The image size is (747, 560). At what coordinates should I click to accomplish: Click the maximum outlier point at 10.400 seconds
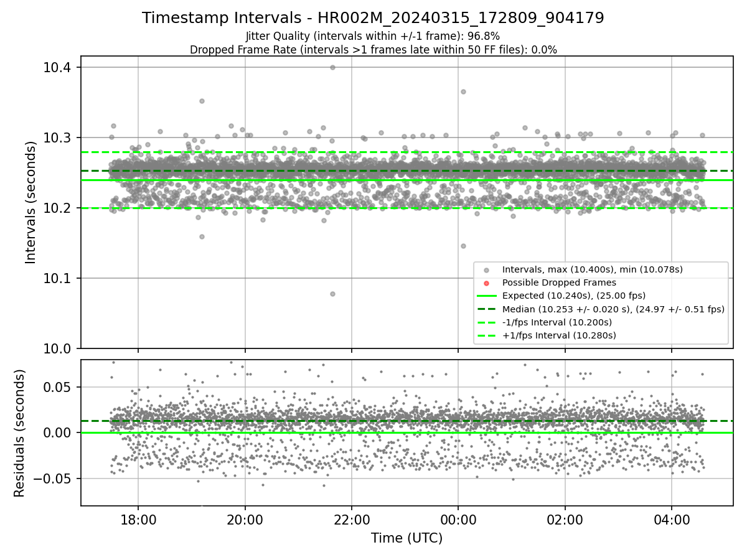click(x=332, y=67)
